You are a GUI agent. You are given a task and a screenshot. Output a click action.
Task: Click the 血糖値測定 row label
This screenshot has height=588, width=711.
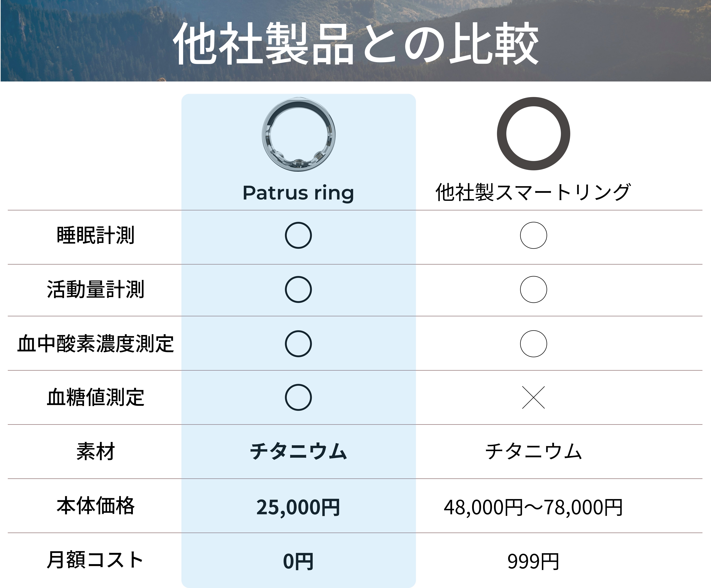click(96, 398)
